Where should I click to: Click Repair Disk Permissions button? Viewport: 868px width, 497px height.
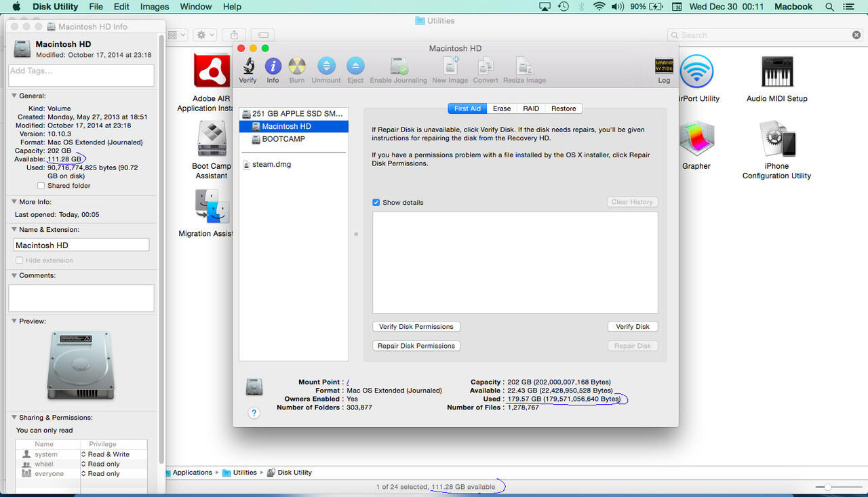click(x=416, y=346)
